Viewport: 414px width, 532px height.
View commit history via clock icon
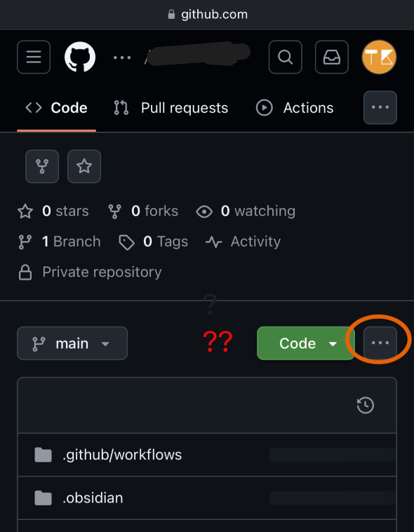pos(366,405)
